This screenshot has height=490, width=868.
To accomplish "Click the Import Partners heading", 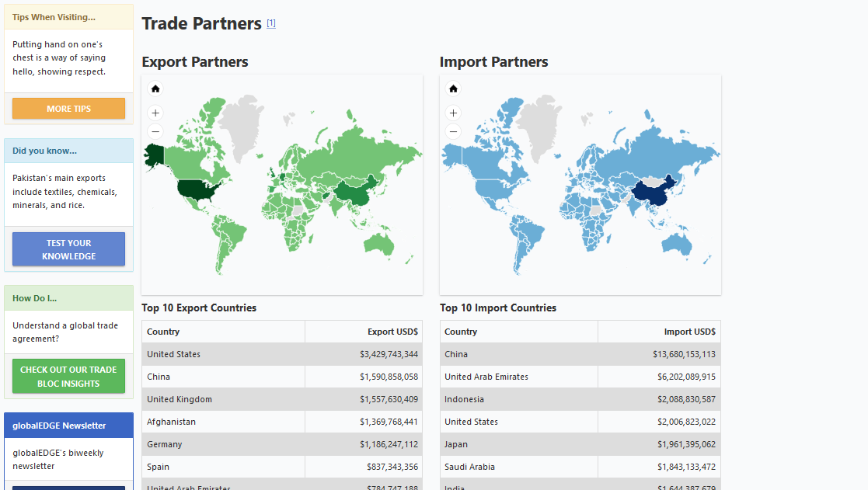I will [493, 62].
